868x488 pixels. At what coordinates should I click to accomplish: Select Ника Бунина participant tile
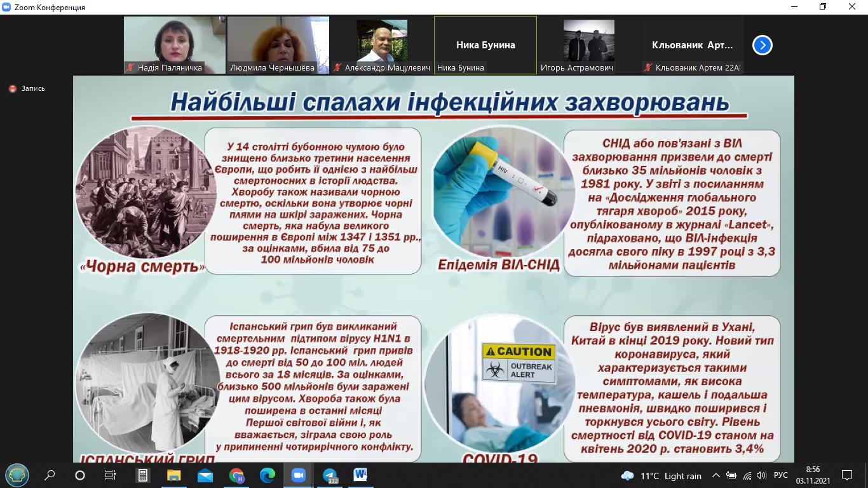tap(485, 45)
